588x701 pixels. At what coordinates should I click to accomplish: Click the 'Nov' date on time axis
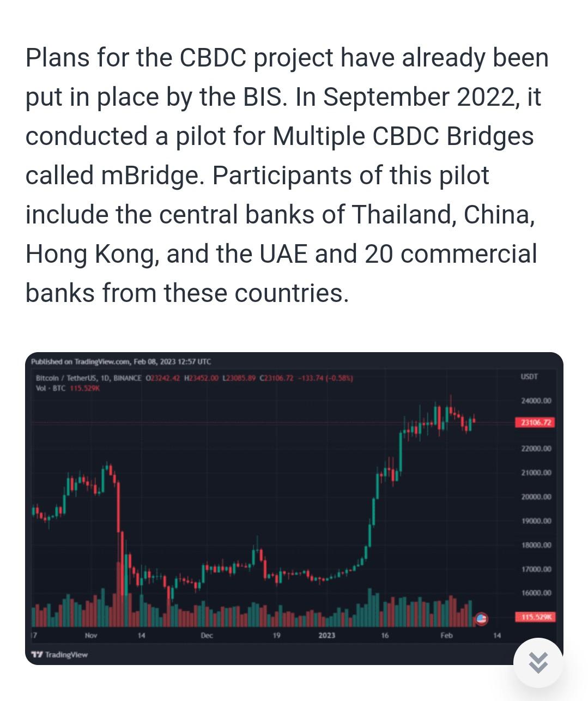[x=91, y=636]
